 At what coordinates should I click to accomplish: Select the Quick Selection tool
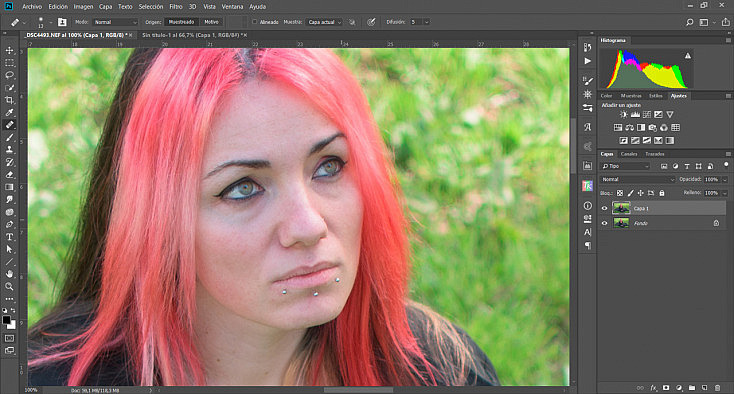tap(9, 88)
